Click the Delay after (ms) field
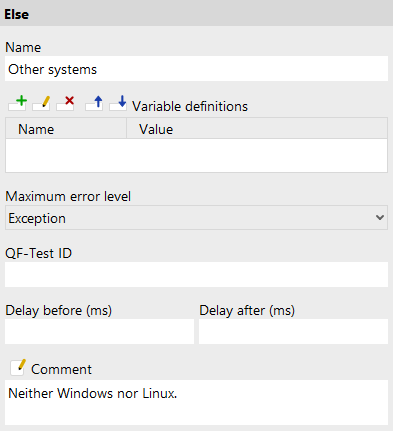This screenshot has width=393, height=431. [x=293, y=331]
